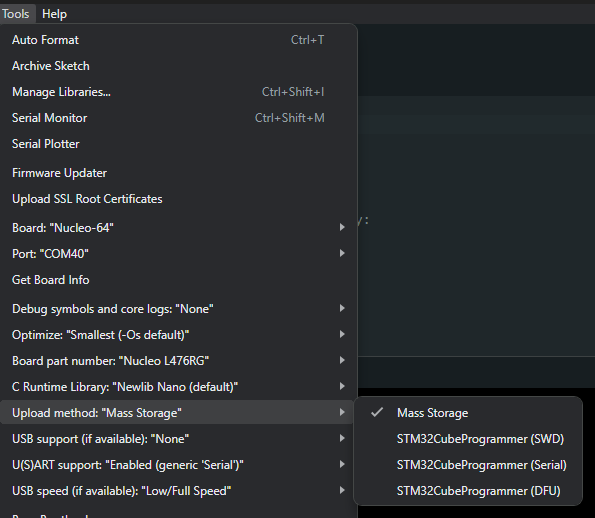The image size is (595, 518).
Task: Select Upload SSL Root Certificates
Action: tap(178, 199)
